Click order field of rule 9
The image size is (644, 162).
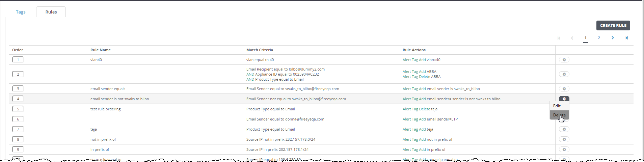pyautogui.click(x=18, y=150)
